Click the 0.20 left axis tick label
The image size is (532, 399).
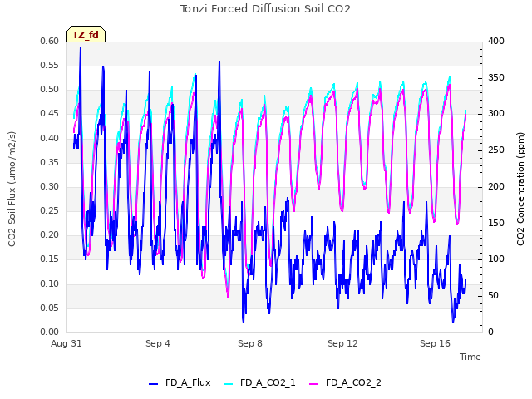tap(50, 234)
